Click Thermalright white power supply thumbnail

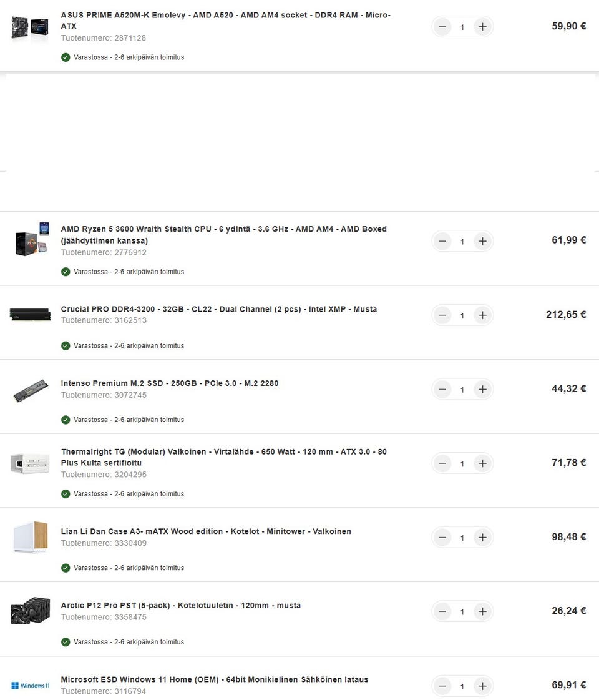point(30,463)
